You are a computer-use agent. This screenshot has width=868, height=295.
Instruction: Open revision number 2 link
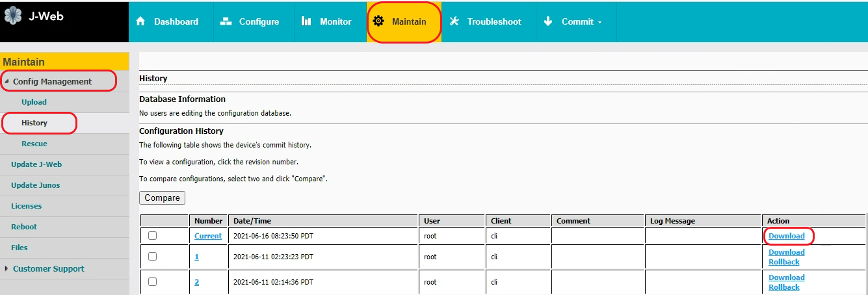tap(197, 282)
